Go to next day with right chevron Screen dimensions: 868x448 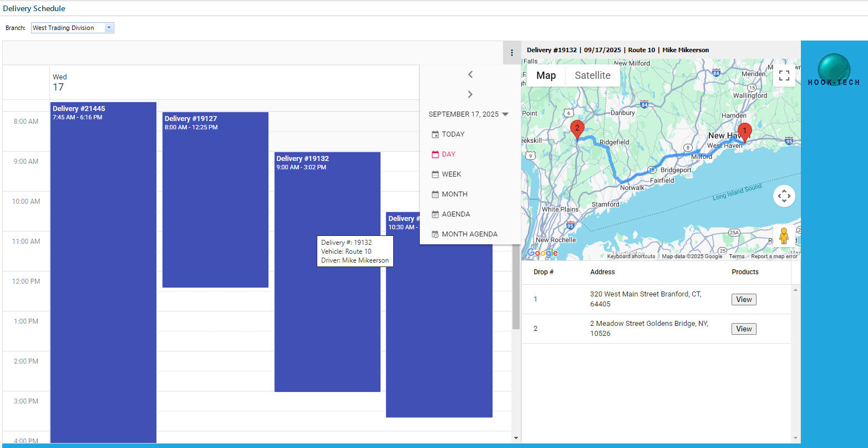(x=470, y=94)
